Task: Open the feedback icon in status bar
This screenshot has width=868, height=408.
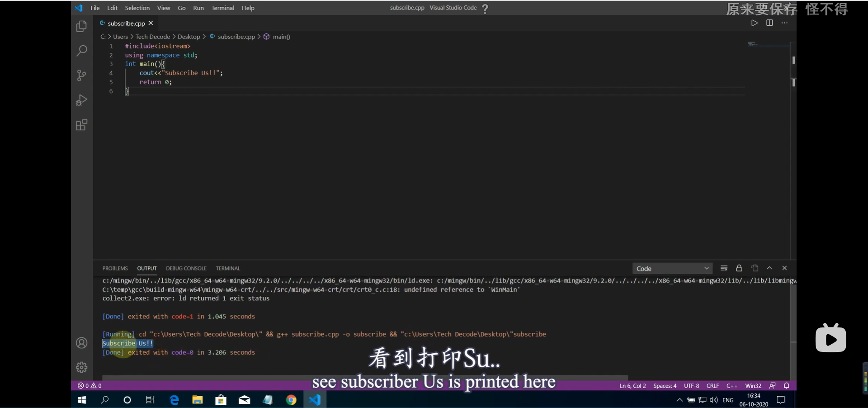Action: point(772,386)
